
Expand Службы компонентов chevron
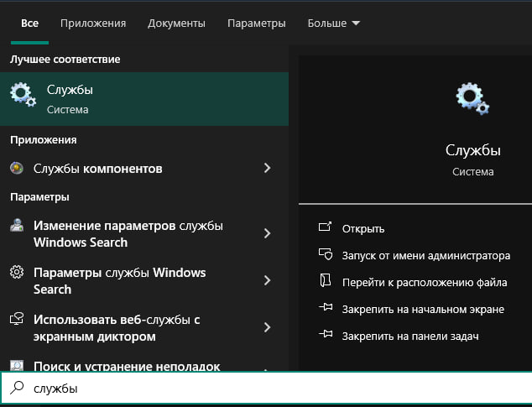pos(268,168)
